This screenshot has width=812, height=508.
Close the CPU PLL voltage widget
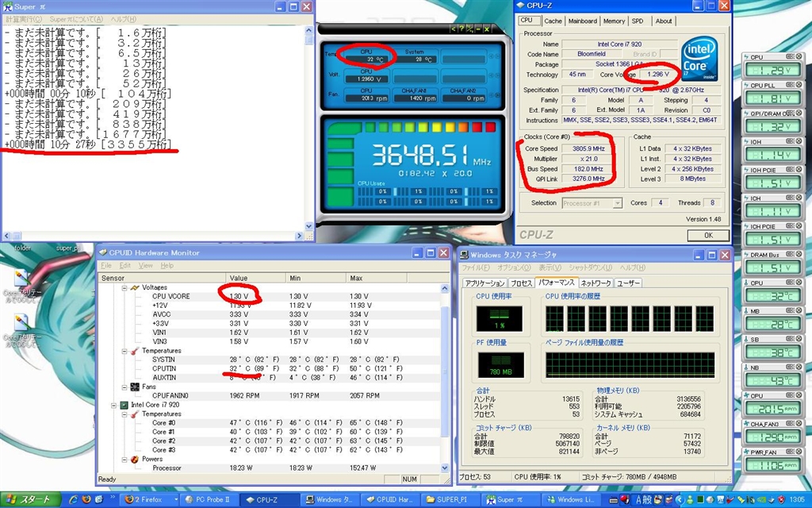click(799, 85)
